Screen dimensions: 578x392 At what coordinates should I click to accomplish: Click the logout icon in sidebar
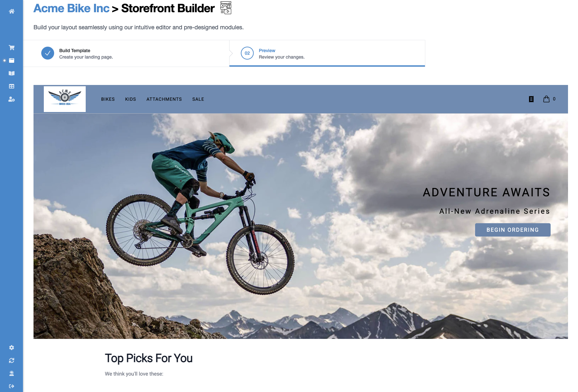tap(12, 386)
